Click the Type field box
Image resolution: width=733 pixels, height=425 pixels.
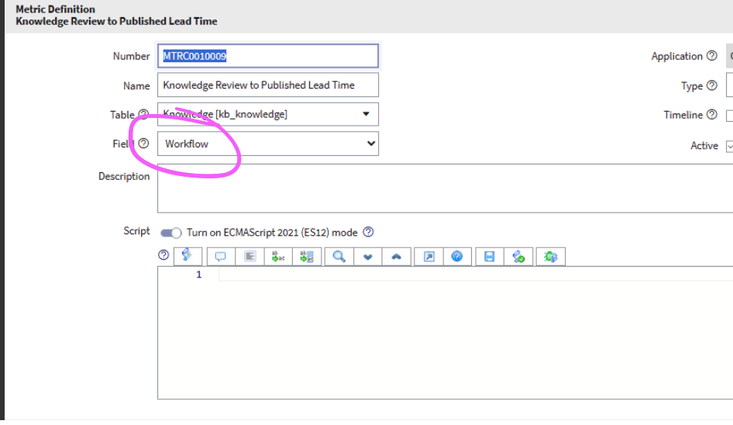[729, 85]
